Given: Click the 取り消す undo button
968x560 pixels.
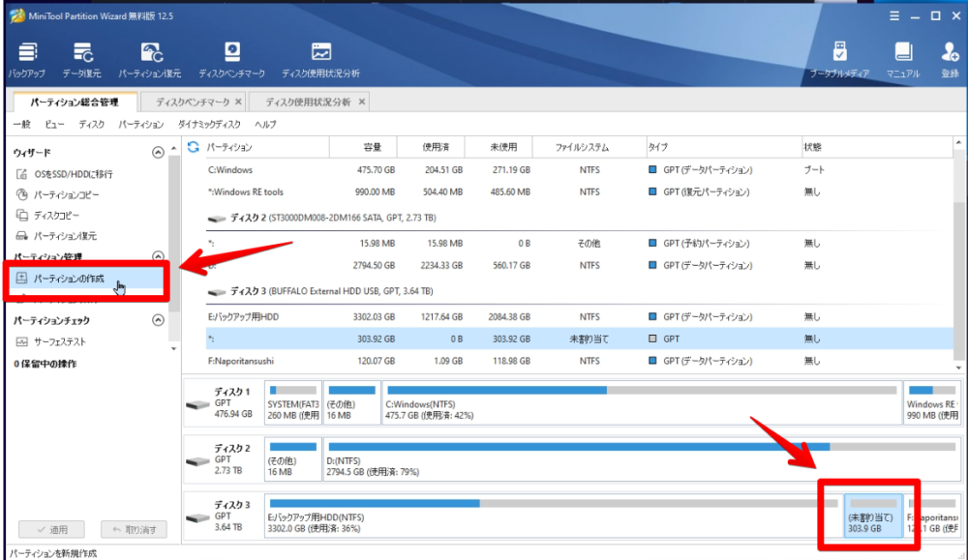Looking at the screenshot, I should [x=134, y=529].
